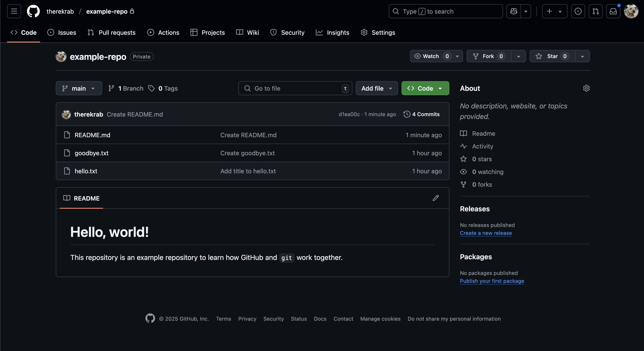The image size is (644, 351).
Task: Expand the Star lists dropdown arrow
Action: [582, 56]
